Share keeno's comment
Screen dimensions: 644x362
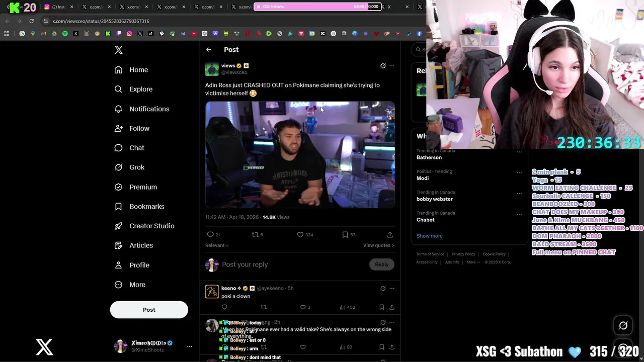[x=392, y=307]
